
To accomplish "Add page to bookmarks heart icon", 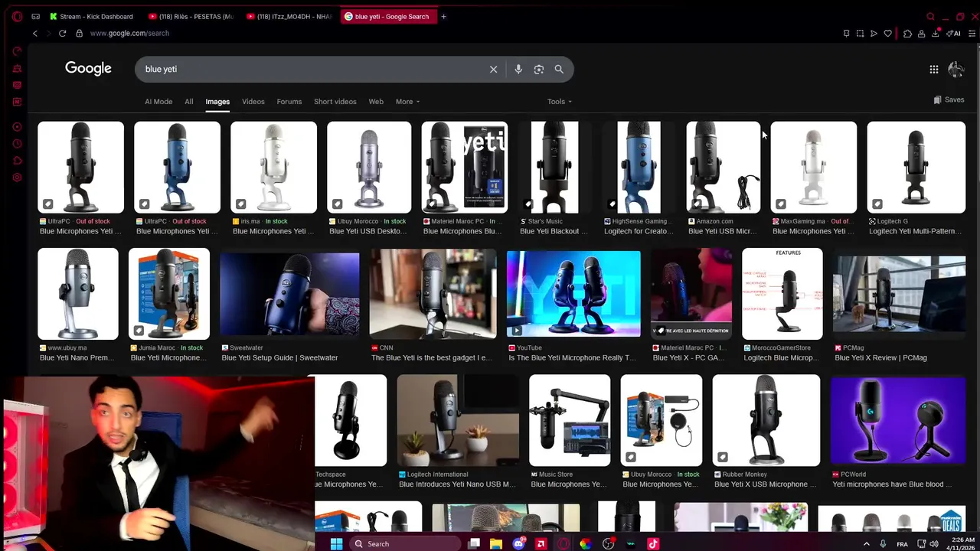I will 887,33.
